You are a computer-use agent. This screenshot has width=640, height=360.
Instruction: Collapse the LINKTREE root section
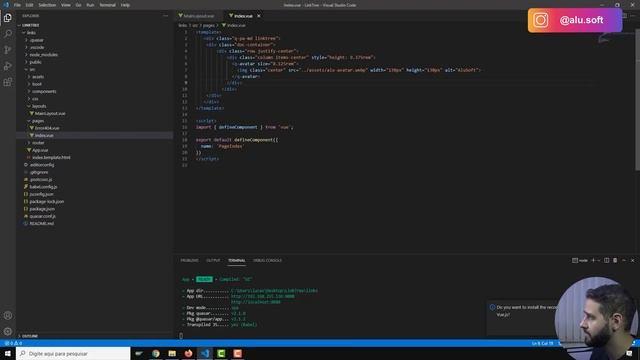click(30, 25)
